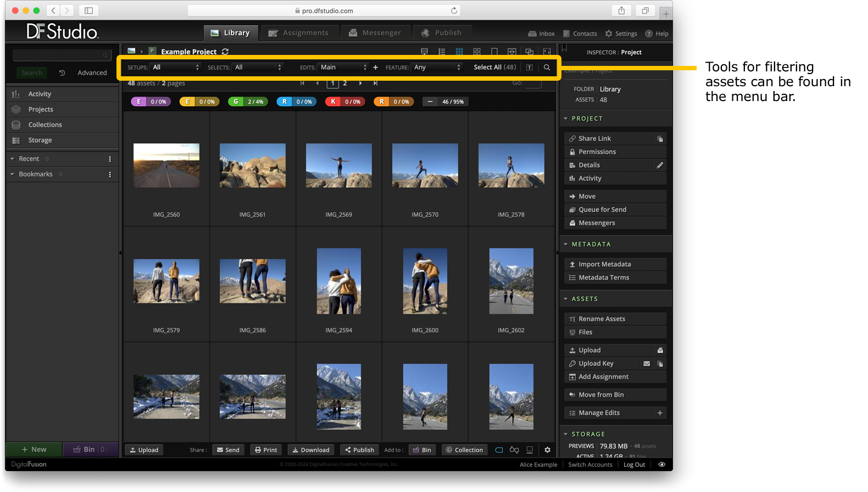868x492 pixels.
Task: Open Collections in left sidebar
Action: (62, 125)
